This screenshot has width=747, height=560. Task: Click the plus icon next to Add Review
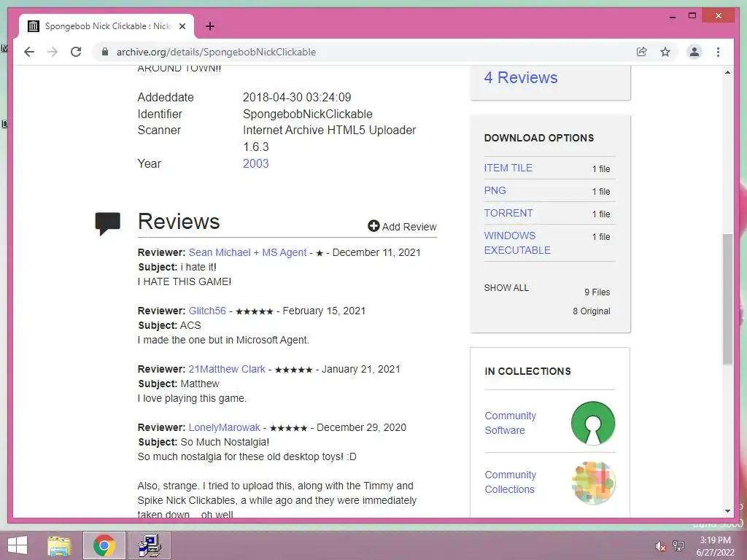pyautogui.click(x=373, y=226)
